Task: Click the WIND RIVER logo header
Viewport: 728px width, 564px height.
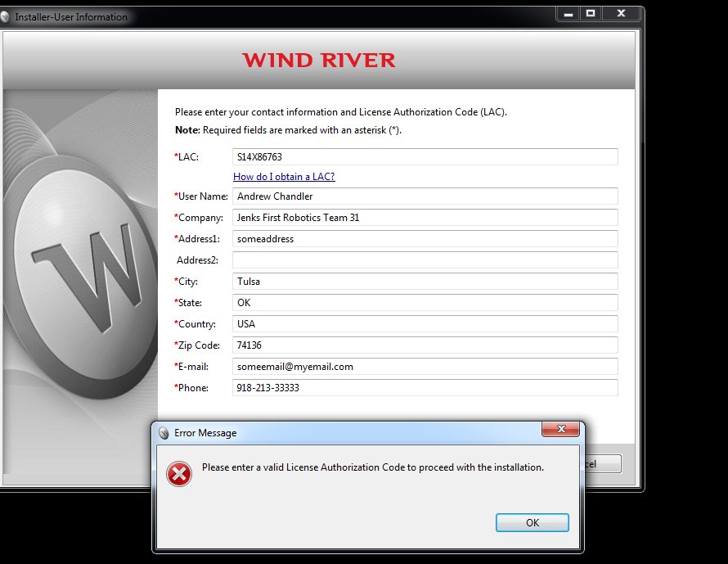Action: click(319, 61)
